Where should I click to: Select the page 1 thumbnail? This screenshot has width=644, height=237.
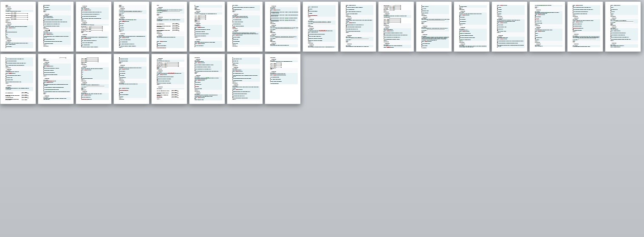18,26
